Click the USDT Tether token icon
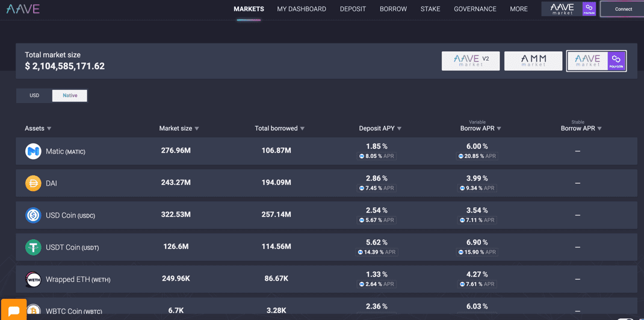644x320 pixels. coord(33,247)
